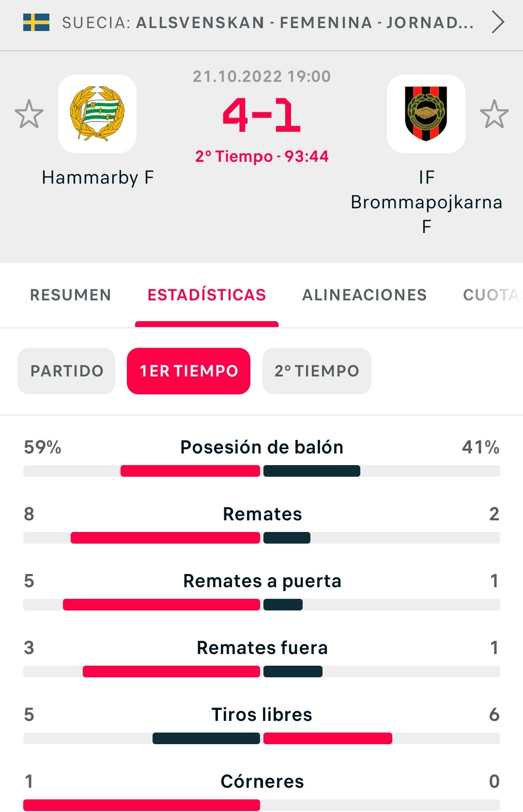Tap the Sweden flag icon

click(x=36, y=22)
